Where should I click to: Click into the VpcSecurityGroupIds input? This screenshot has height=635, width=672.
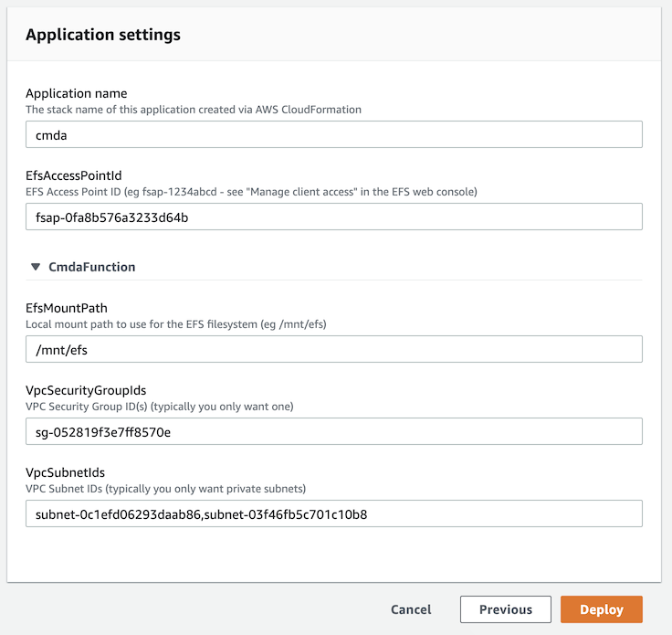point(333,431)
